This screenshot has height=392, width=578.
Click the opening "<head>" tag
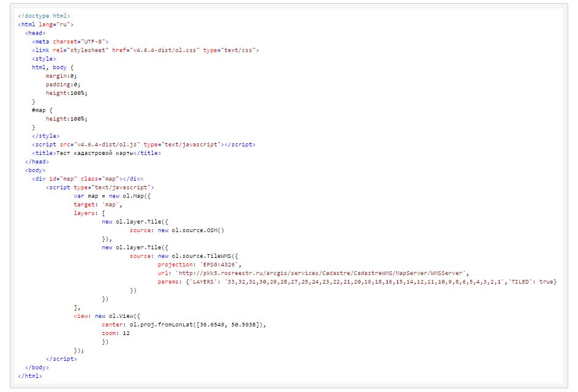(36, 33)
